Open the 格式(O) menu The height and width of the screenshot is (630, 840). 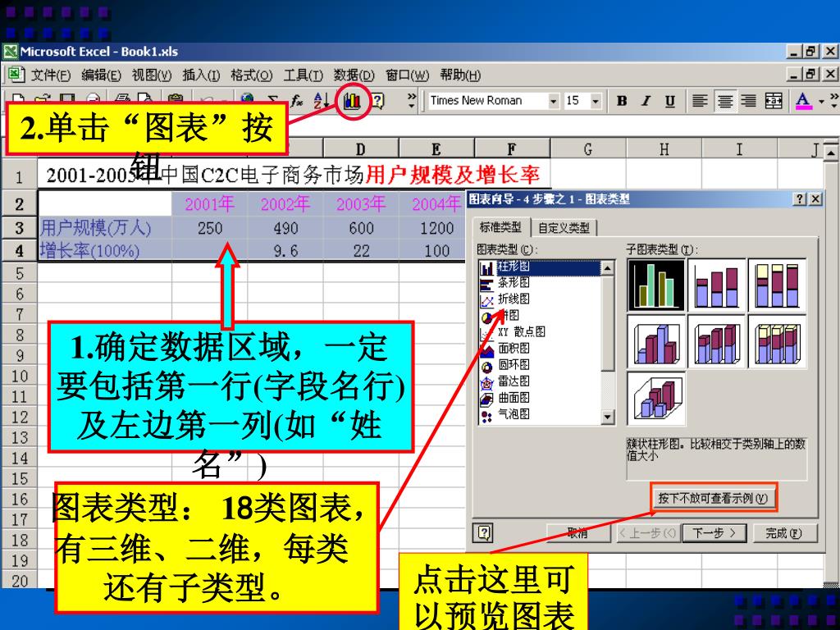pos(251,75)
